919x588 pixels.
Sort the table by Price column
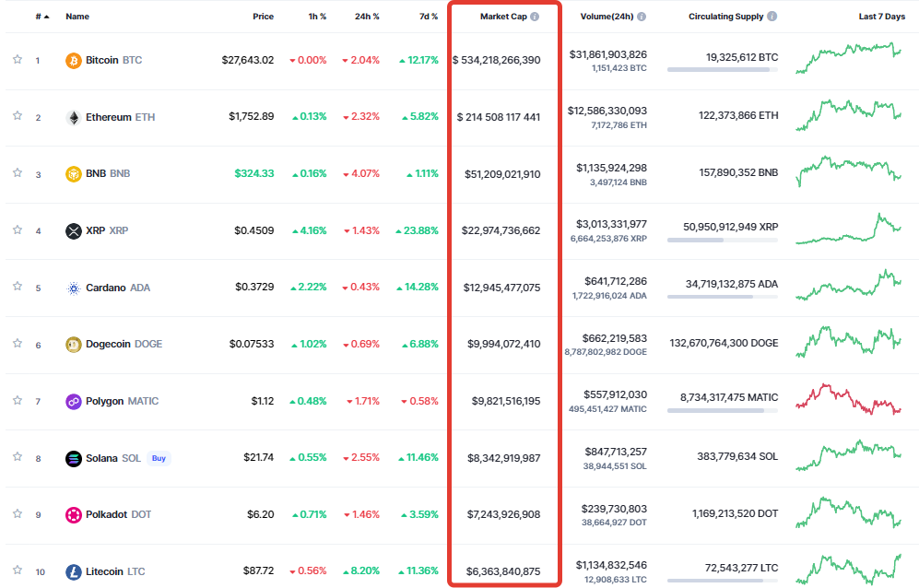pyautogui.click(x=263, y=17)
